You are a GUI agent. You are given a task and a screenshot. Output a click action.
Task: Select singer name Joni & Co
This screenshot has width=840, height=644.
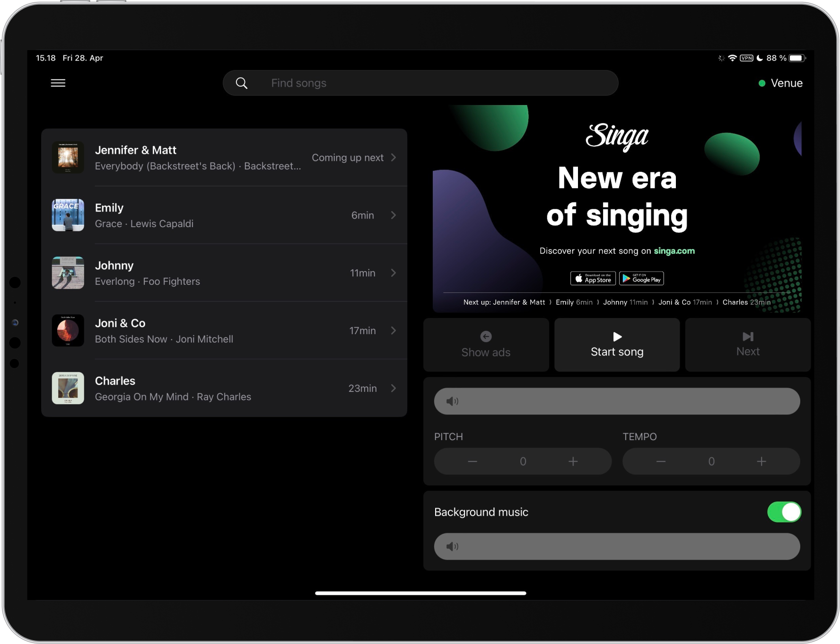pyautogui.click(x=120, y=323)
